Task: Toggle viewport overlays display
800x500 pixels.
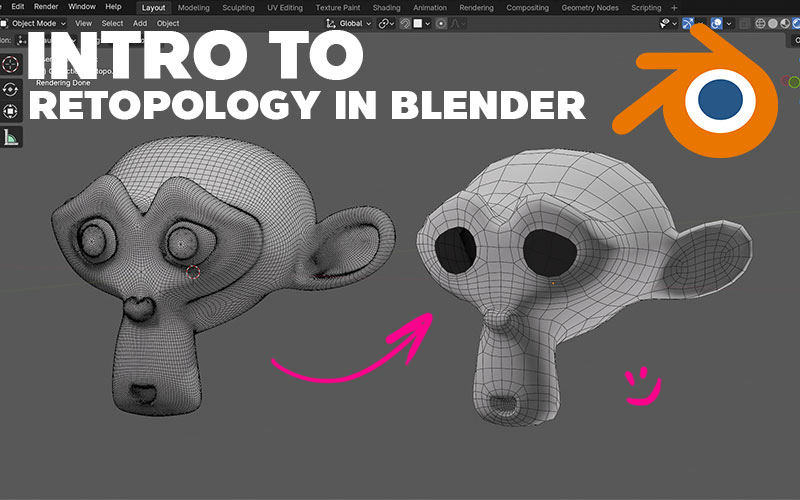Action: coord(717,23)
